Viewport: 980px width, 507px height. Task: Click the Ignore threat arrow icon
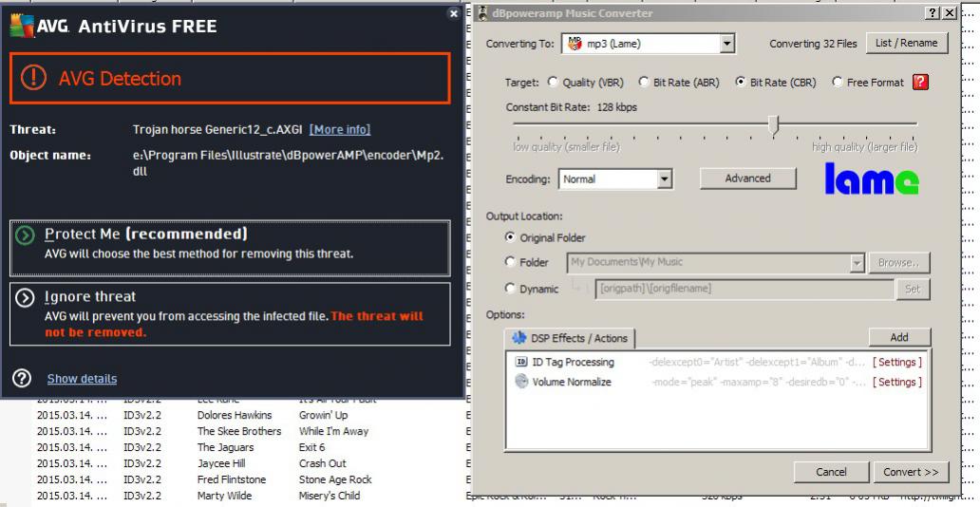coord(26,297)
